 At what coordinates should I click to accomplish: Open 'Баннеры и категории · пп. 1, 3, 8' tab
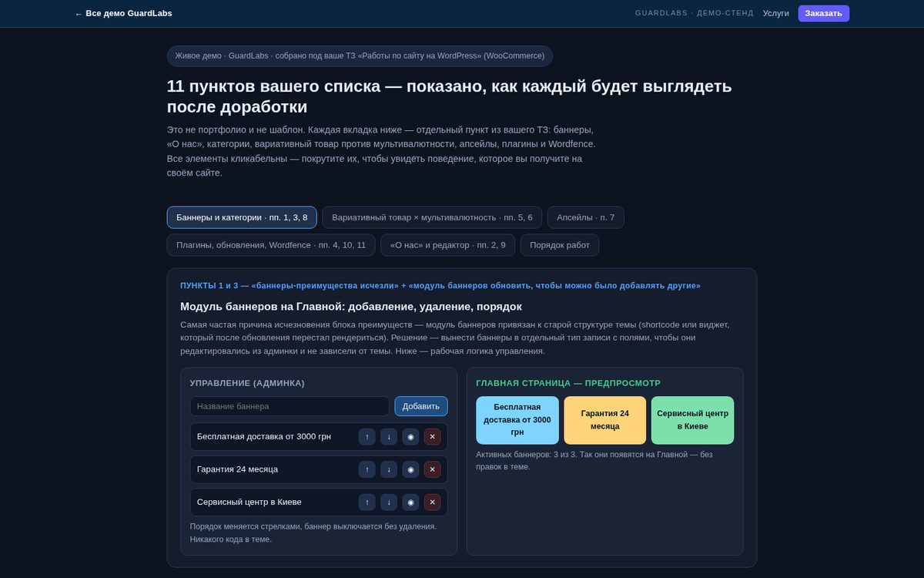[242, 217]
